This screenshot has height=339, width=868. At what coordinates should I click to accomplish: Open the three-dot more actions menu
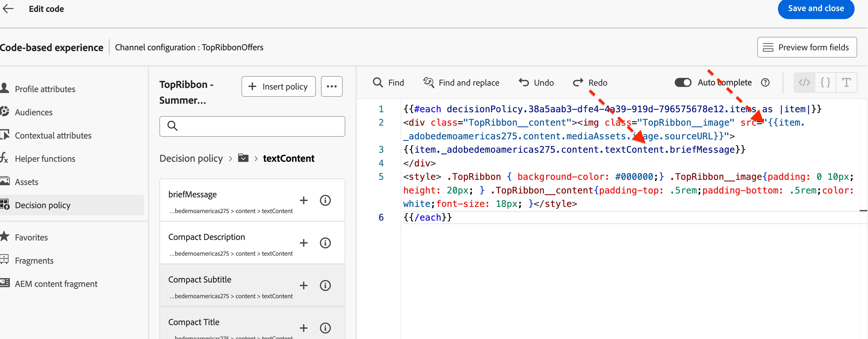(x=332, y=87)
